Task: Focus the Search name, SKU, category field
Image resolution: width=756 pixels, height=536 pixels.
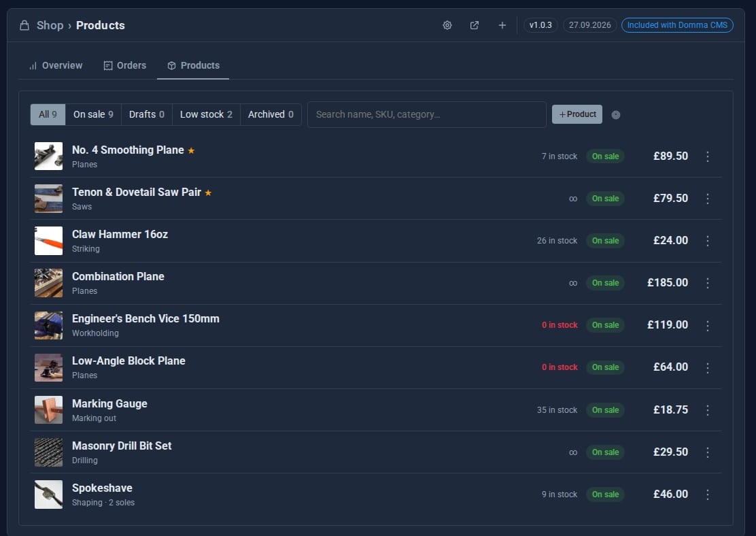Action: [x=427, y=114]
